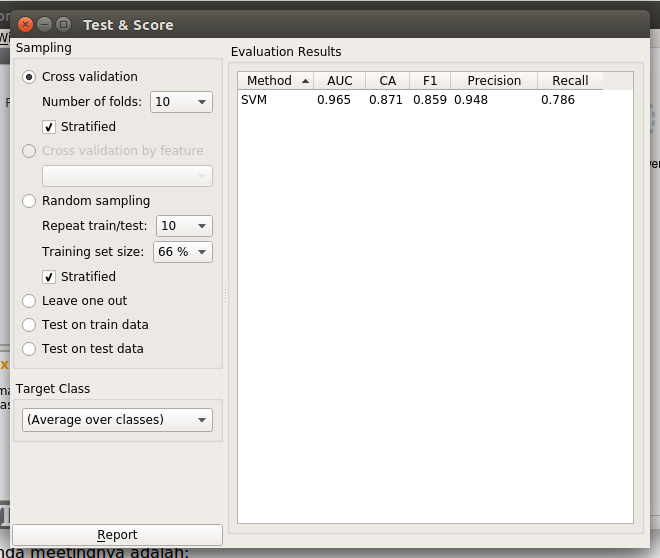Click the CA column header
This screenshot has height=558, width=660.
(387, 81)
